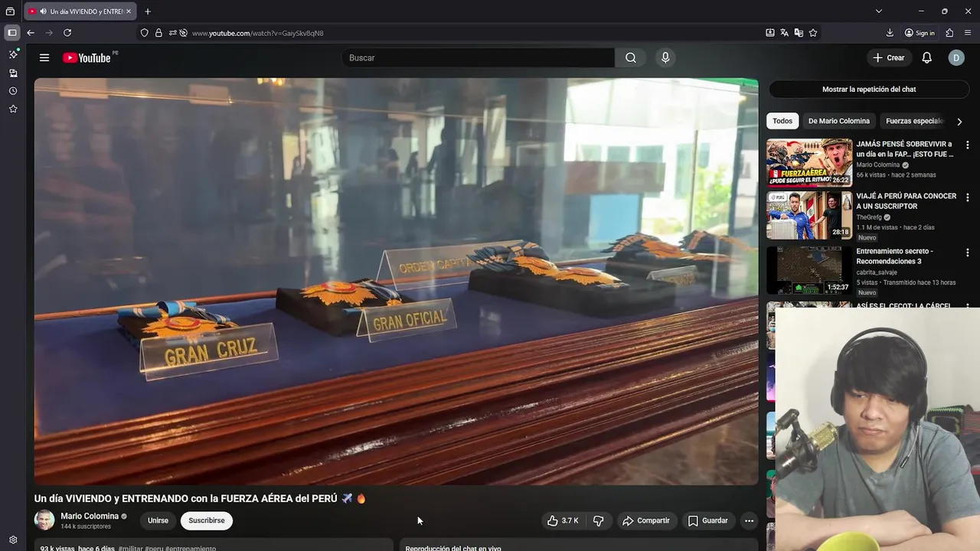The image size is (980, 551).
Task: Open browser extensions puzzle icon
Action: [x=950, y=33]
